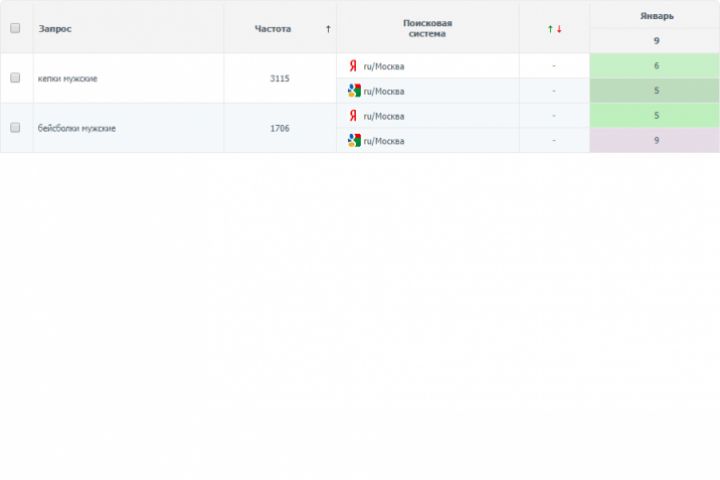
Task: Click the black sort arrow beside Частота
Action: point(328,29)
